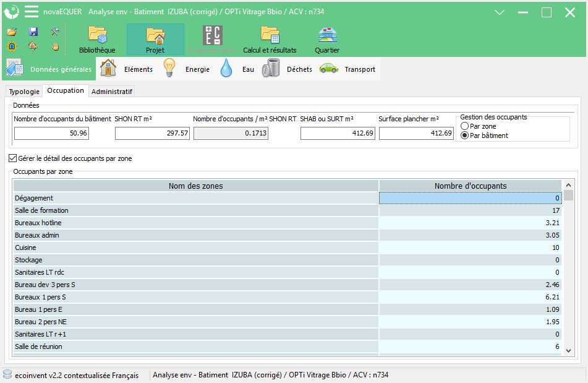Open the hamburger menu next to novaEQUER
Screen dimensions: 588x383
tap(32, 12)
